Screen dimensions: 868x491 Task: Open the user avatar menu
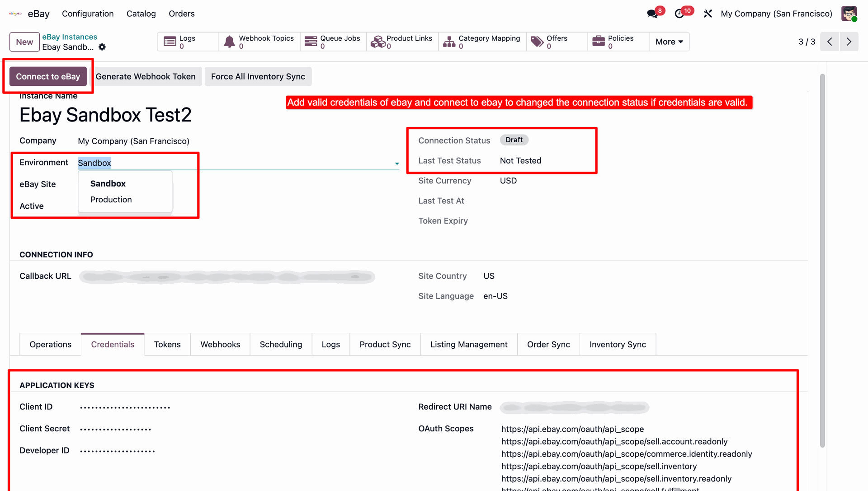pyautogui.click(x=849, y=14)
